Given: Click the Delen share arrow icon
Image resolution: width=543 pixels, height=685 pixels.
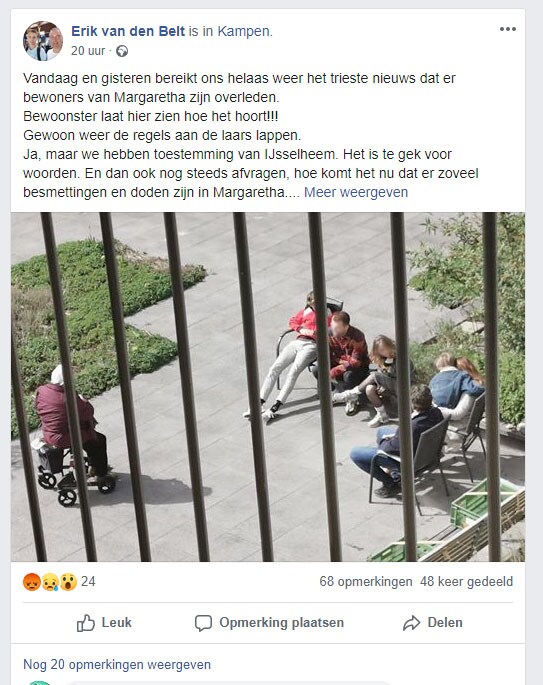Looking at the screenshot, I should click(x=411, y=623).
